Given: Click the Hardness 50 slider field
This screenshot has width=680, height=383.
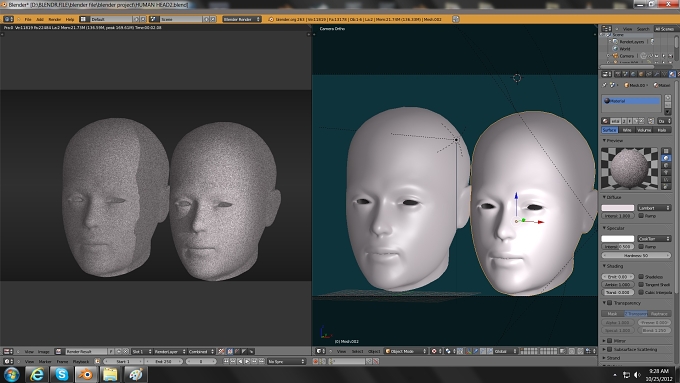Looking at the screenshot, I should (636, 255).
